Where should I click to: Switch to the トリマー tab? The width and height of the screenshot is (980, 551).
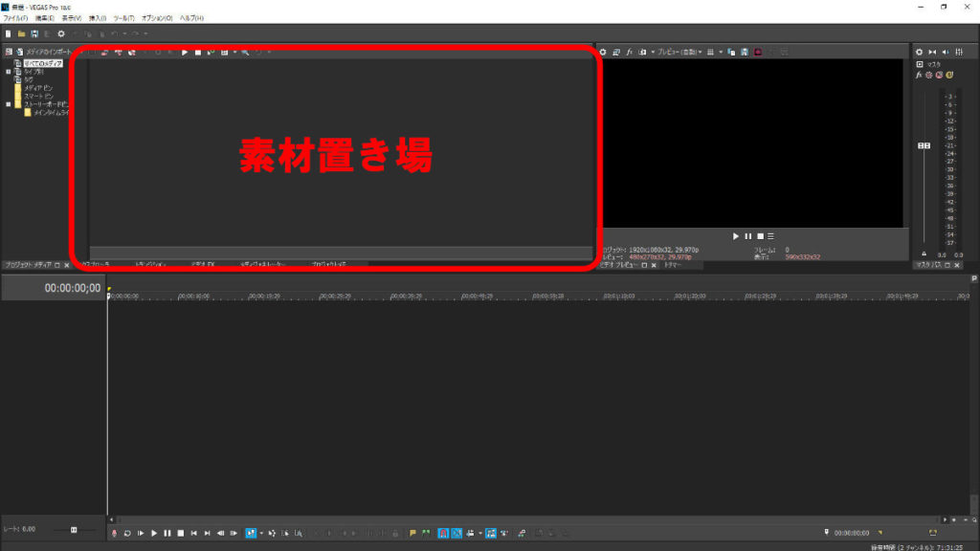(672, 265)
